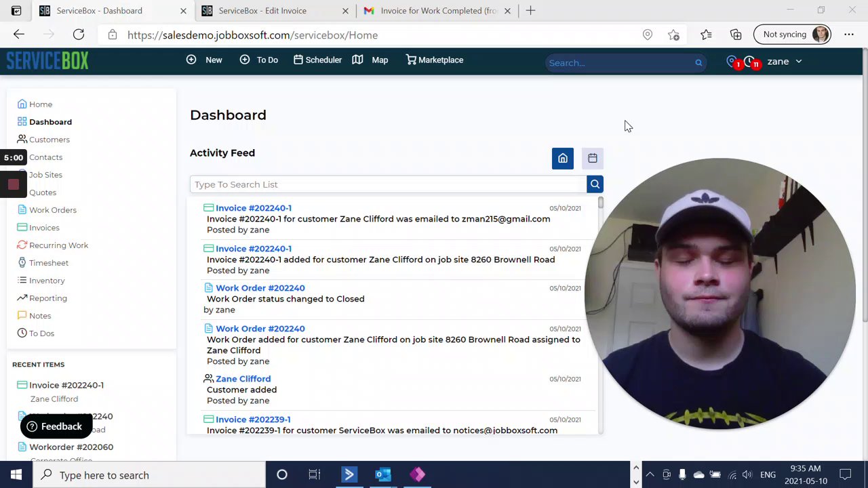Viewport: 868px width, 488px height.
Task: Click the Reporting sidebar icon
Action: (x=22, y=298)
